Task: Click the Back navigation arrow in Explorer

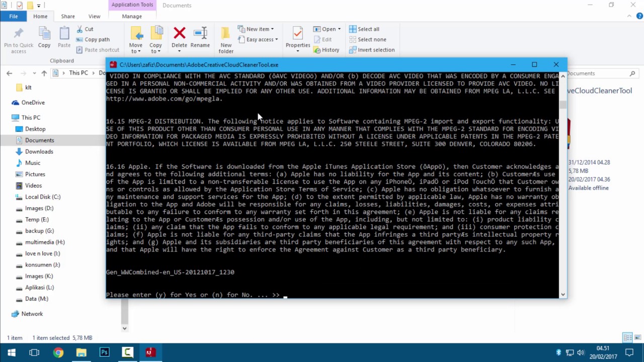Action: [x=9, y=73]
